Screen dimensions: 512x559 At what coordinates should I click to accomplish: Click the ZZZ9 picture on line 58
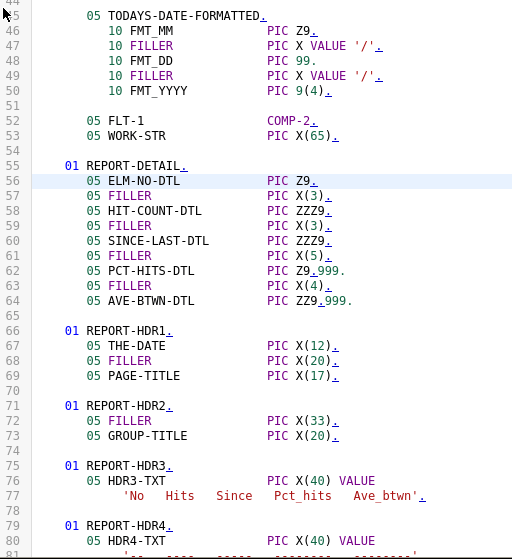point(310,211)
